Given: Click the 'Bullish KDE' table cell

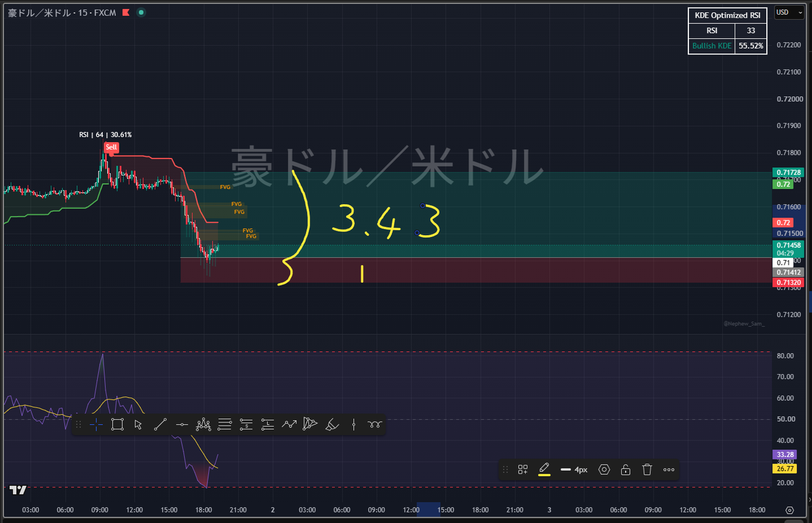Looking at the screenshot, I should coord(712,46).
